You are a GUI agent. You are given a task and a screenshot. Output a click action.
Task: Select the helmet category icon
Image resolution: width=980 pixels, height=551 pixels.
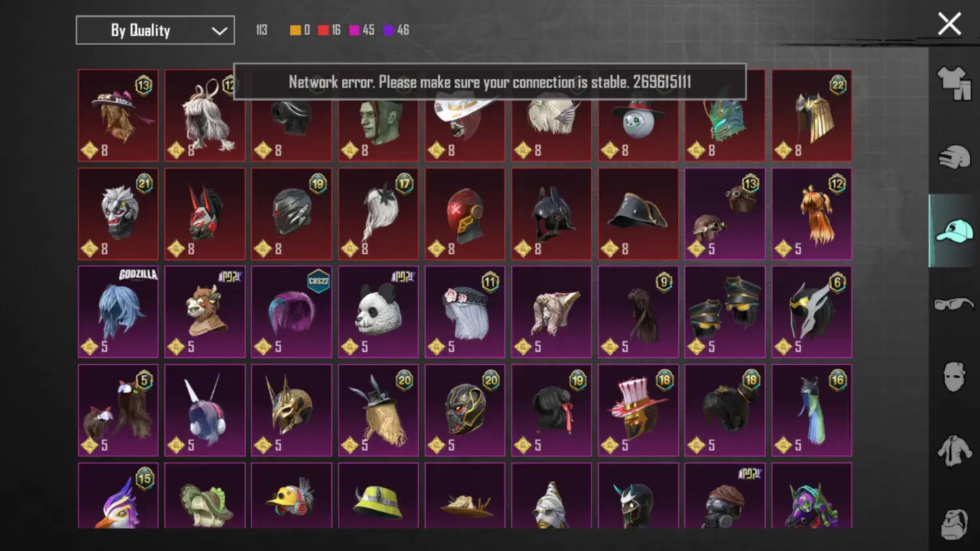click(954, 157)
